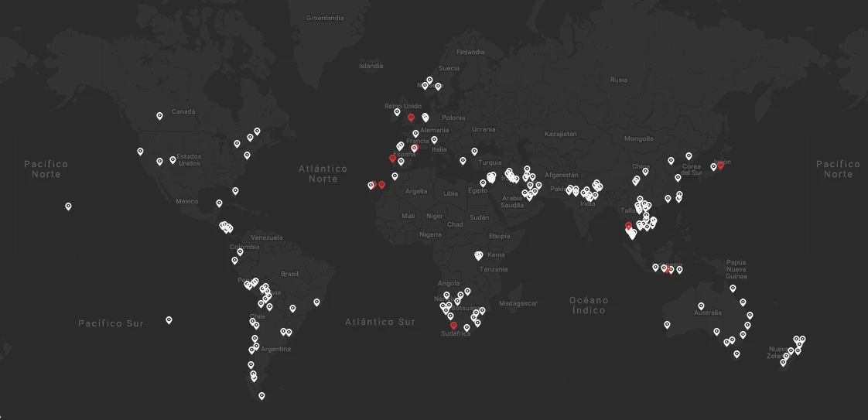This screenshot has height=420, width=868.
Task: Open the marker in Papua Nueva Guinea
Action: pos(733,289)
